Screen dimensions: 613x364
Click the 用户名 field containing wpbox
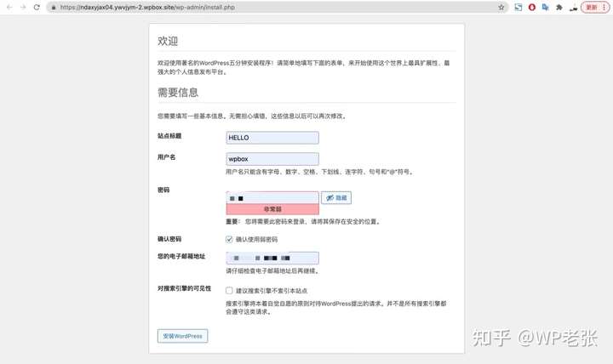(272, 159)
